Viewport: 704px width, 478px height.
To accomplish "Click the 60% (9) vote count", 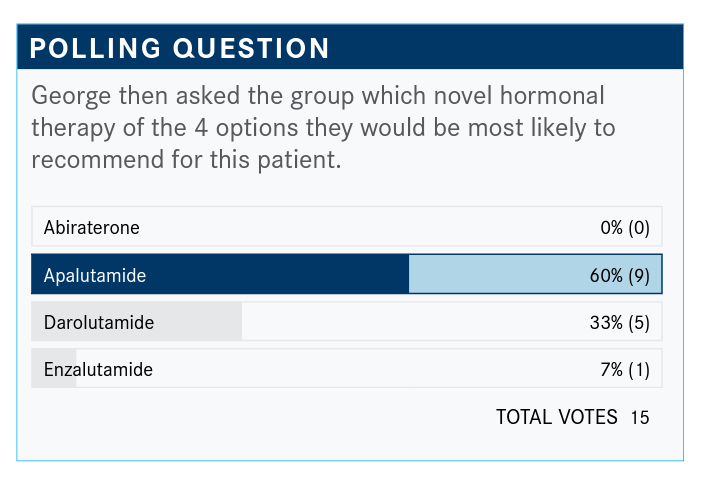I will (x=620, y=276).
